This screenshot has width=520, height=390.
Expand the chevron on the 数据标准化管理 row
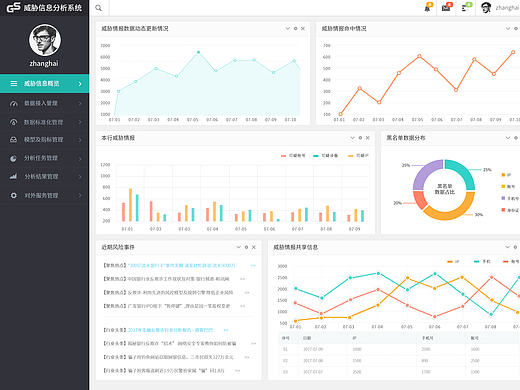[80, 122]
